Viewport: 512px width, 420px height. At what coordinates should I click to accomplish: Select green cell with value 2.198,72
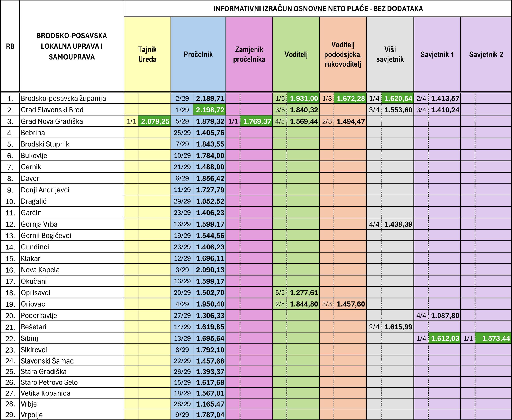tap(210, 110)
